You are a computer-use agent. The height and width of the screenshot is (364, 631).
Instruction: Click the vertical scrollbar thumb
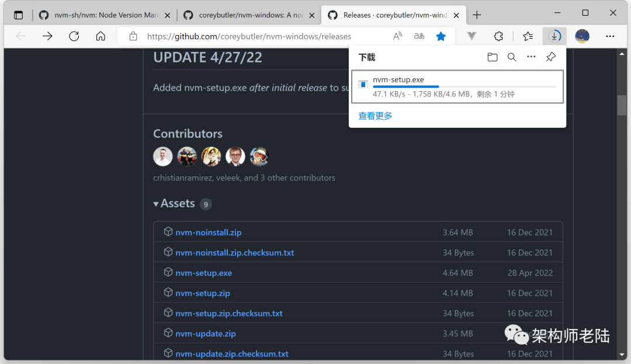tap(622, 105)
